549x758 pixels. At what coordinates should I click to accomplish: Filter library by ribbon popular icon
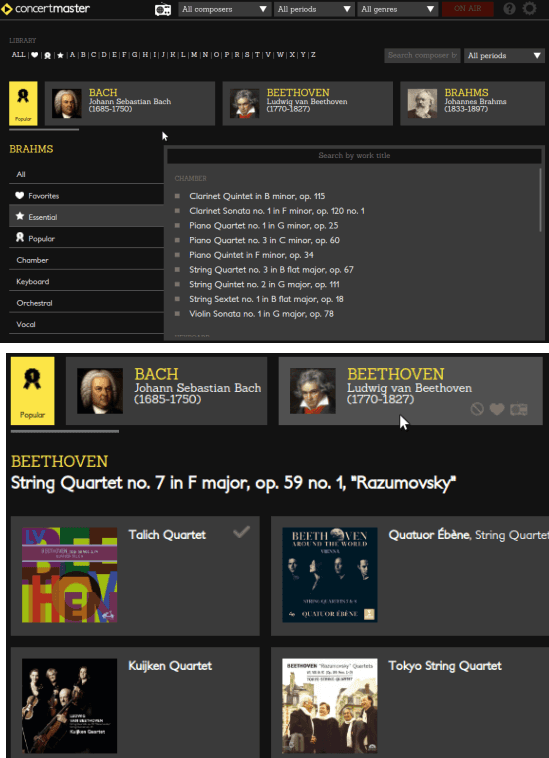(x=47, y=55)
